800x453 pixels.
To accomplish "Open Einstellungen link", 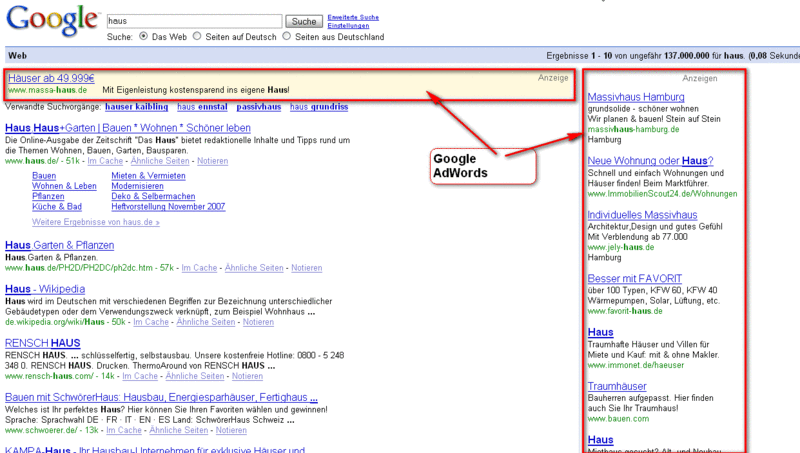I will (348, 26).
